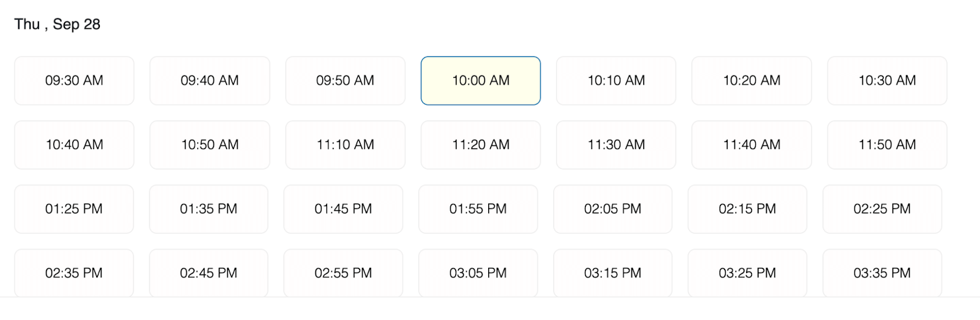Select the 02:35 PM time slot
Viewport: 980px width, 320px height.
[73, 273]
